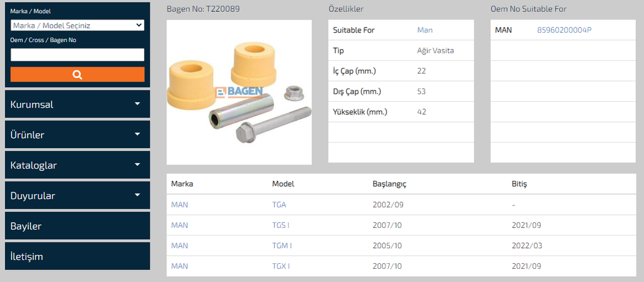
Task: Open OEM number 85960200004P link
Action: coord(564,30)
